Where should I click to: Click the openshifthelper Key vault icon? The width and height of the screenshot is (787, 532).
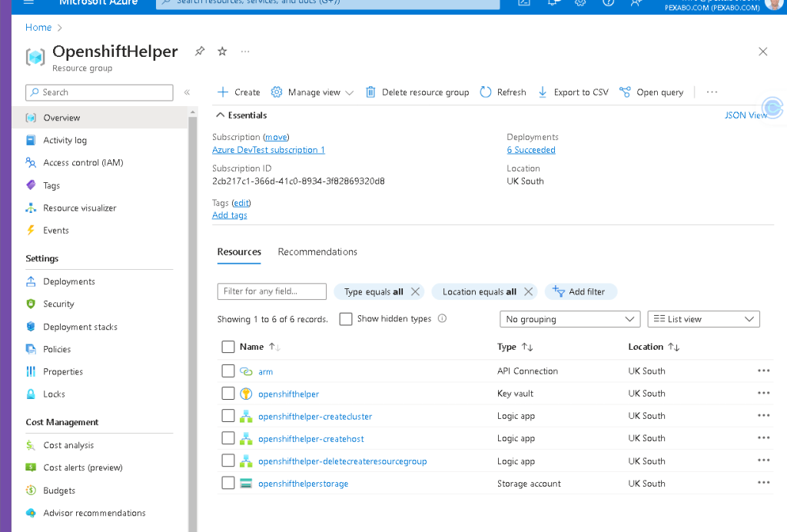[246, 394]
